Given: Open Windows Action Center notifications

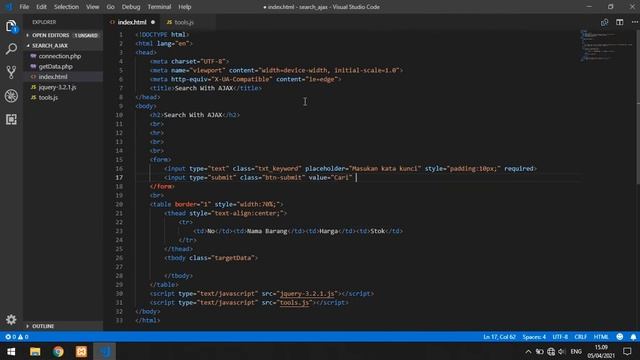Looking at the screenshot, I should pyautogui.click(x=627, y=351).
